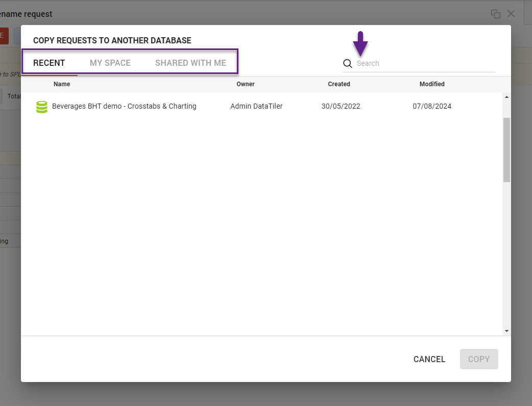Open the duplicate/copy icon in the title bar
The height and width of the screenshot is (406, 532).
coord(496,14)
